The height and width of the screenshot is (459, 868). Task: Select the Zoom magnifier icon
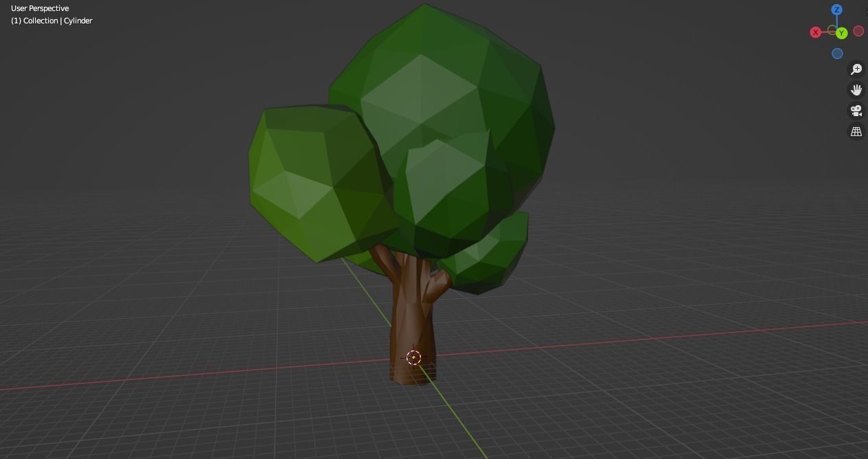pyautogui.click(x=856, y=69)
